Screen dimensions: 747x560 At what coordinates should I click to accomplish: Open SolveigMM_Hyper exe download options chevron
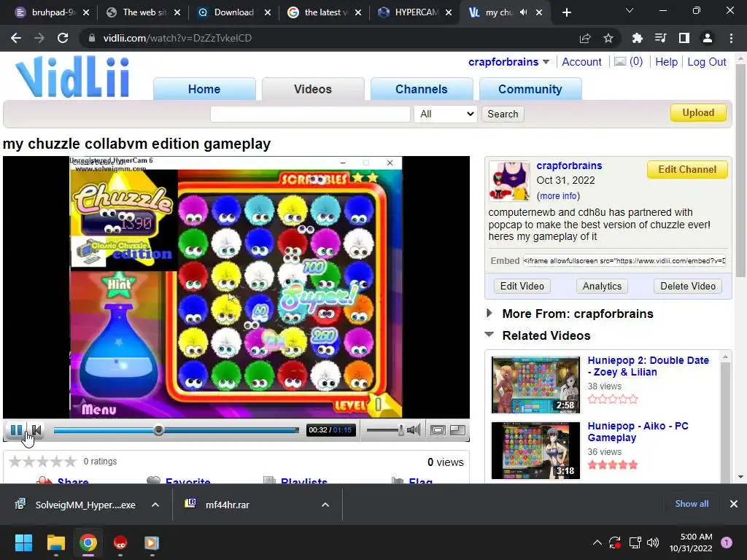(x=155, y=505)
